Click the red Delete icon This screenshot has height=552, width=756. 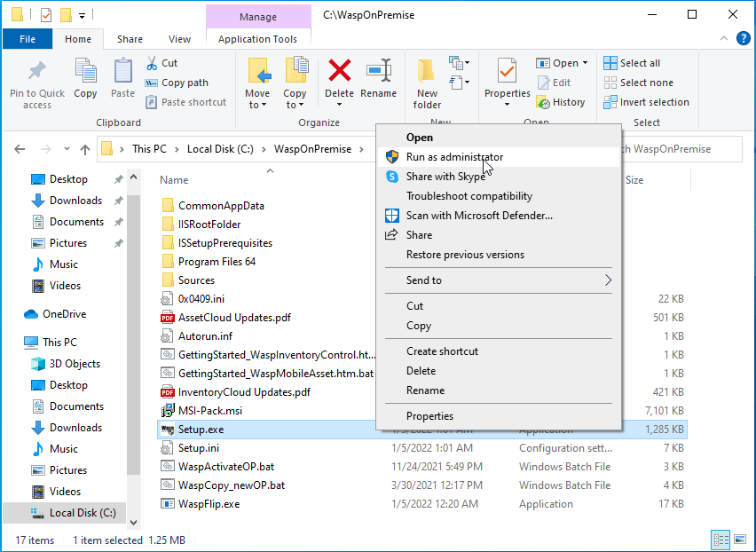point(340,70)
